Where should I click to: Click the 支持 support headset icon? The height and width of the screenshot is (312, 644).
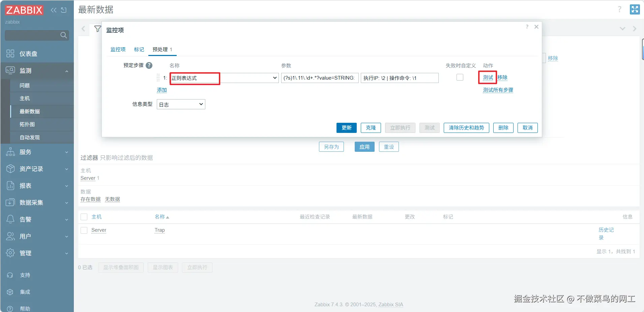pyautogui.click(x=10, y=275)
